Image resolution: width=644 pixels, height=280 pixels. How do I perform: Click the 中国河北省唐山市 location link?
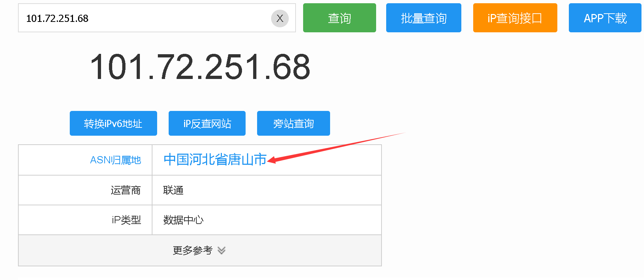point(215,160)
